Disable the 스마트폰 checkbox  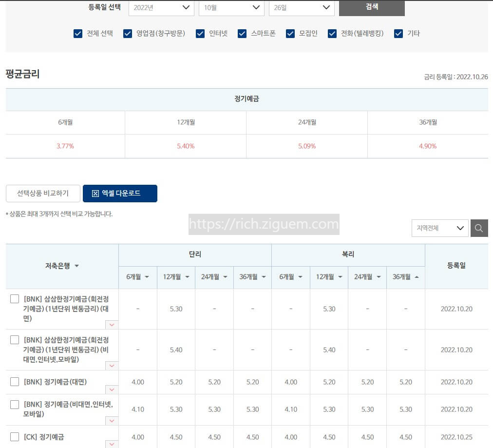242,34
